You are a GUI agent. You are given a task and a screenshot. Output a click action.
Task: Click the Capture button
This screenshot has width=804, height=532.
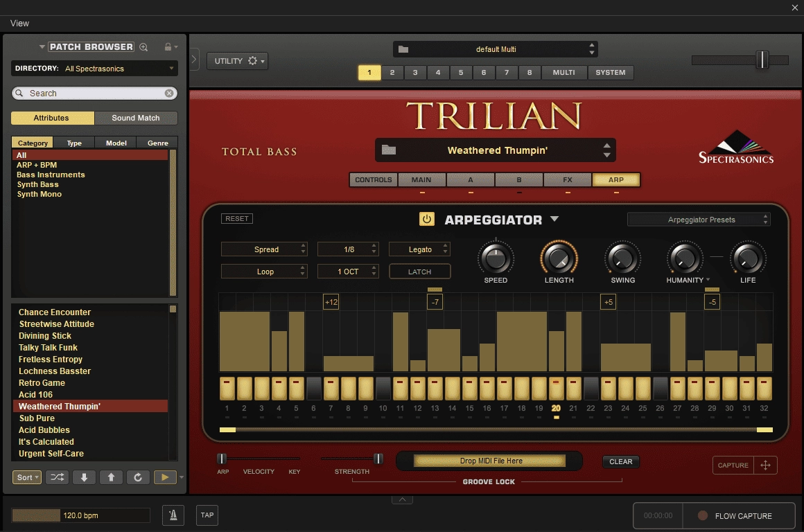coord(733,465)
